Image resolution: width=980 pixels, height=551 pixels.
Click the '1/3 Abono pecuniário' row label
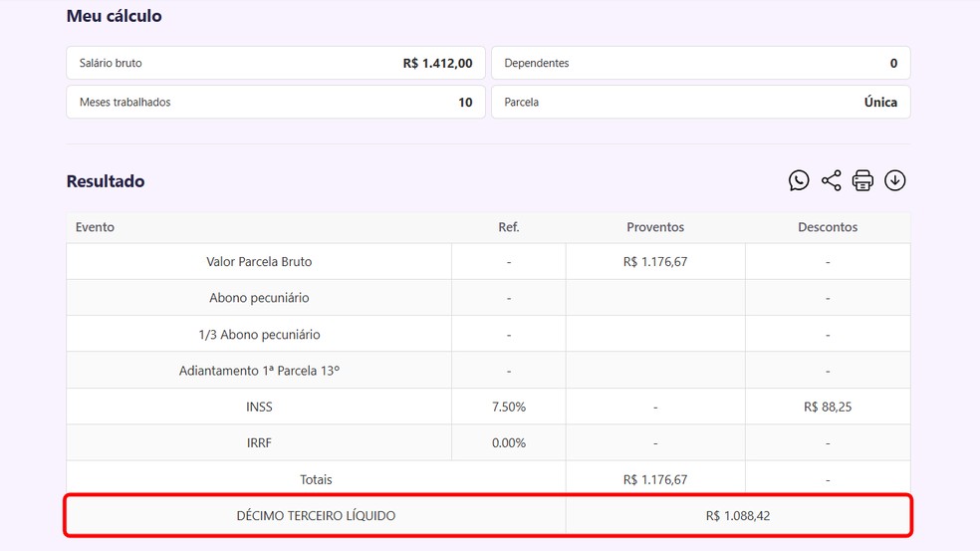(259, 335)
